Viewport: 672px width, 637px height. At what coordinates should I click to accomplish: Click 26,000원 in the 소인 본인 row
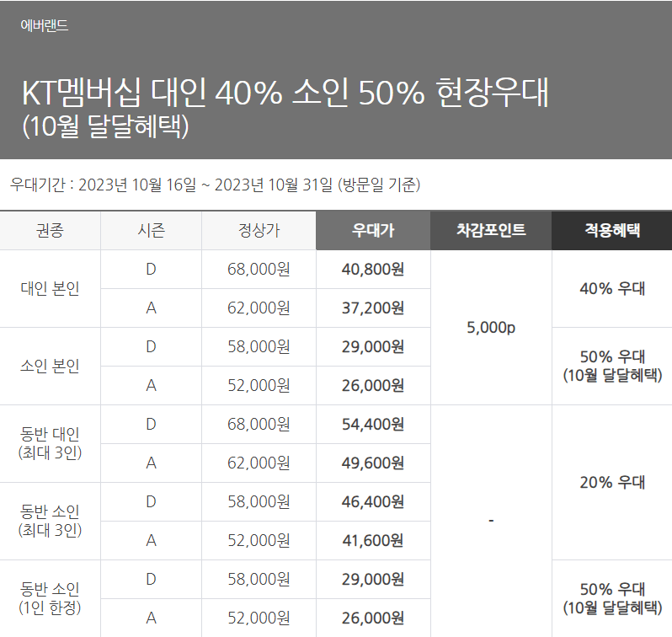[373, 386]
